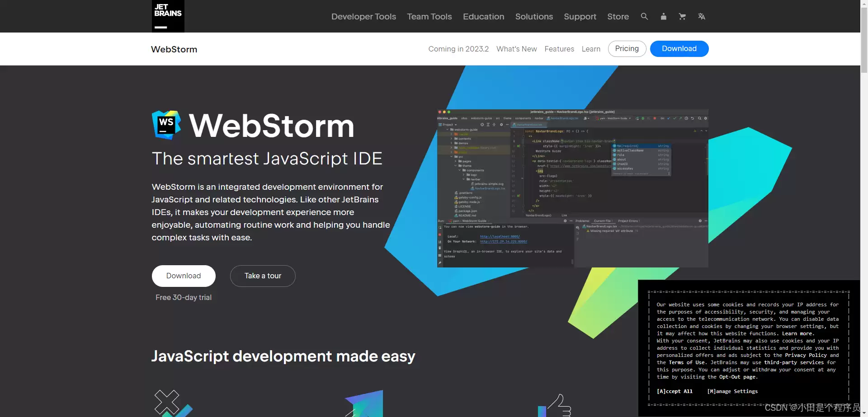Open the Team Tools menu
Viewport: 868px width, 417px height.
coord(429,16)
